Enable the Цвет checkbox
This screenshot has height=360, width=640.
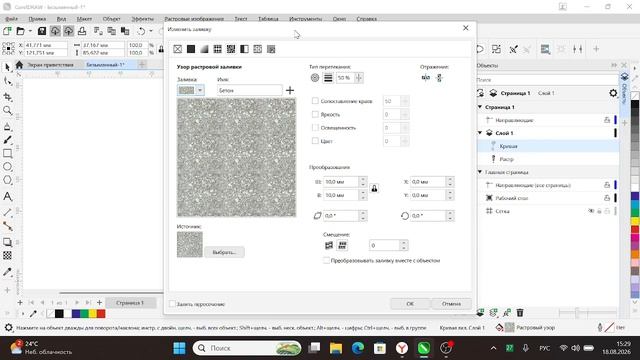(315, 141)
